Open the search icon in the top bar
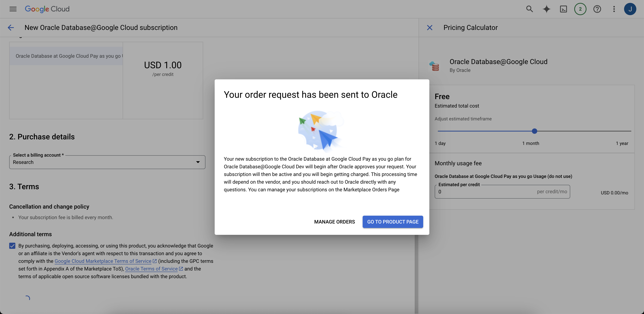The height and width of the screenshot is (314, 644). tap(530, 9)
